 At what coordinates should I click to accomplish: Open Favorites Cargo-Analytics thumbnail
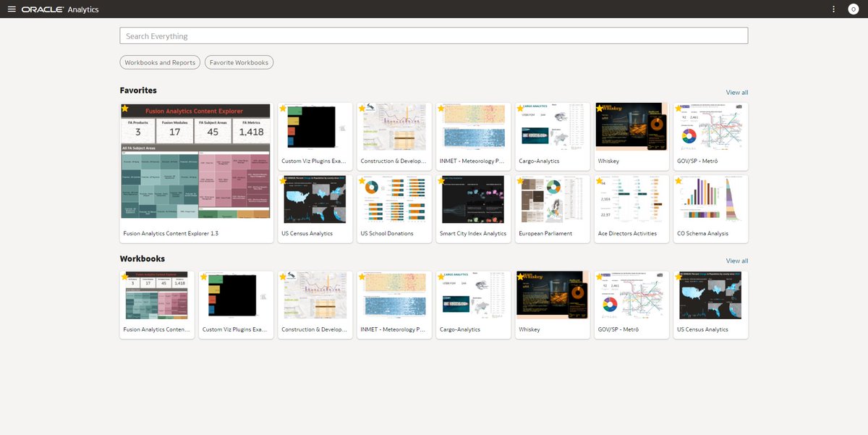pos(553,127)
